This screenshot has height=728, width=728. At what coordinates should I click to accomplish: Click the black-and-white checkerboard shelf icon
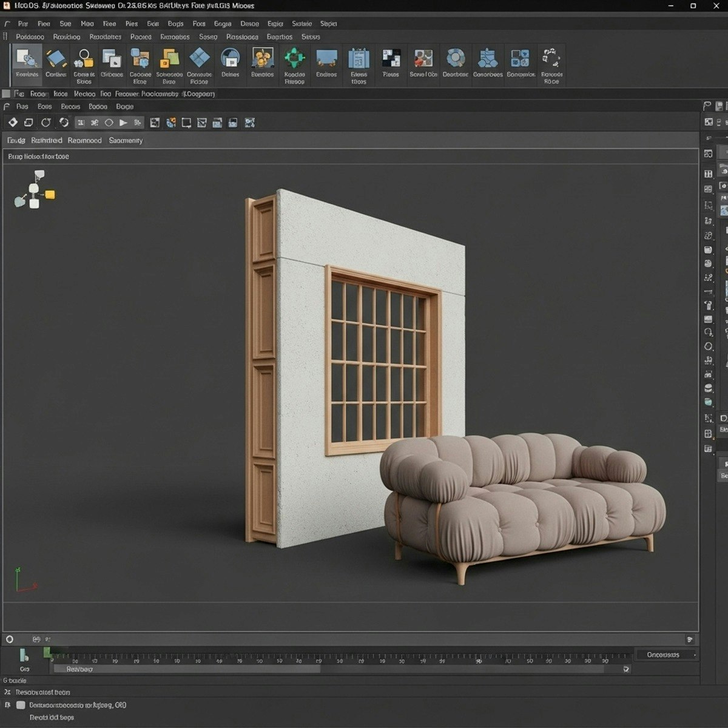coord(391,58)
